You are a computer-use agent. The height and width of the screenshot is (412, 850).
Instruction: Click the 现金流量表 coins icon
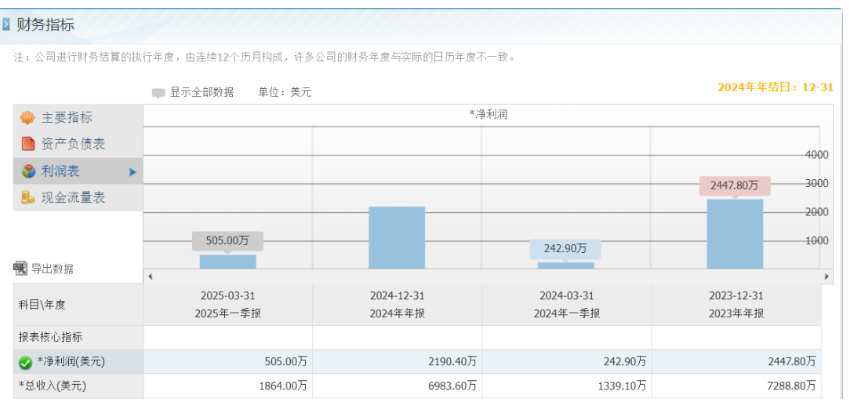pyautogui.click(x=28, y=197)
